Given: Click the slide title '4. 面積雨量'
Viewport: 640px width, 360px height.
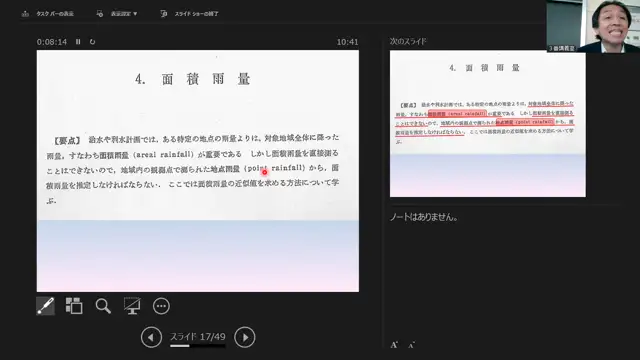Looking at the screenshot, I should pos(192,79).
